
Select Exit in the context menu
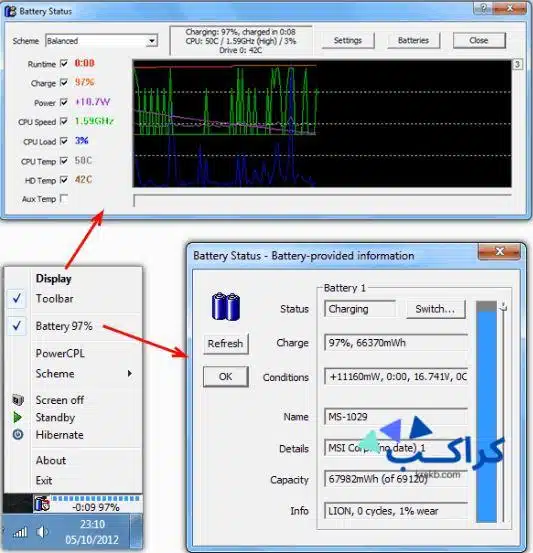coord(44,480)
